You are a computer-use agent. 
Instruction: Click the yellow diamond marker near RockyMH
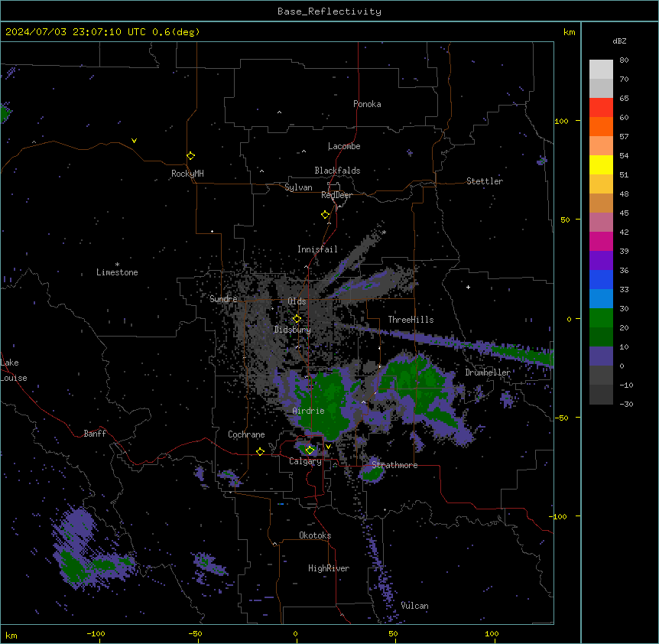(x=191, y=156)
